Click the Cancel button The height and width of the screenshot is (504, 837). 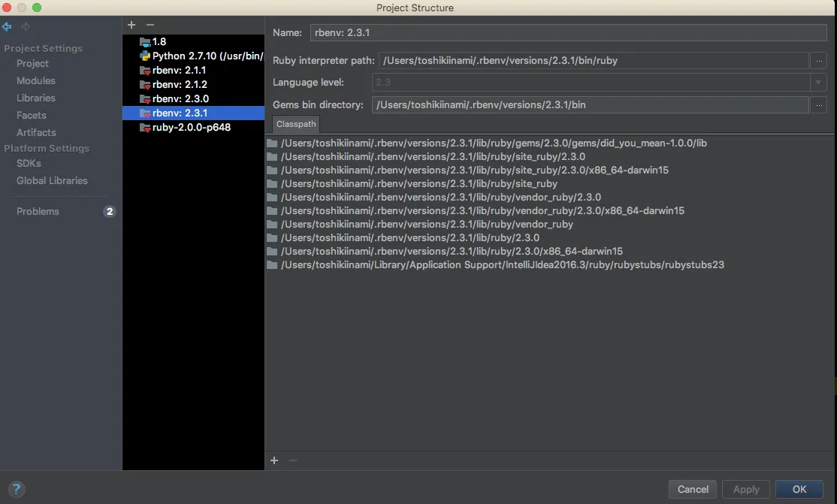[x=693, y=489]
